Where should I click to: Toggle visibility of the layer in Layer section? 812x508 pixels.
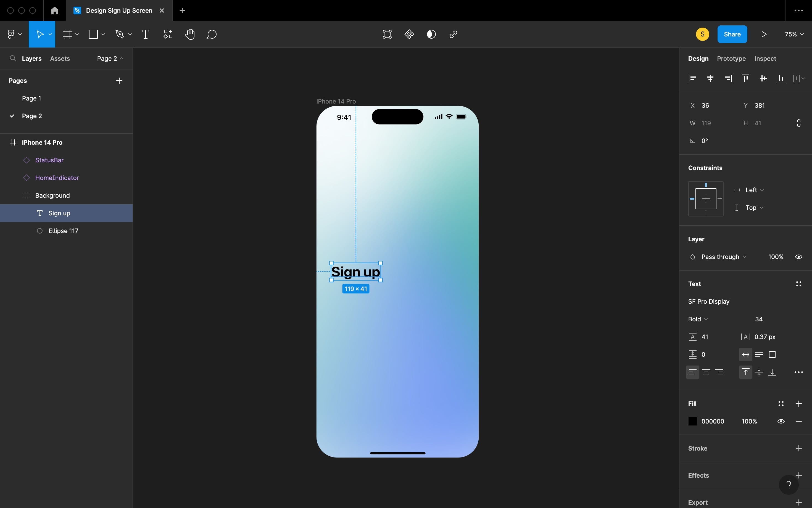pyautogui.click(x=798, y=256)
